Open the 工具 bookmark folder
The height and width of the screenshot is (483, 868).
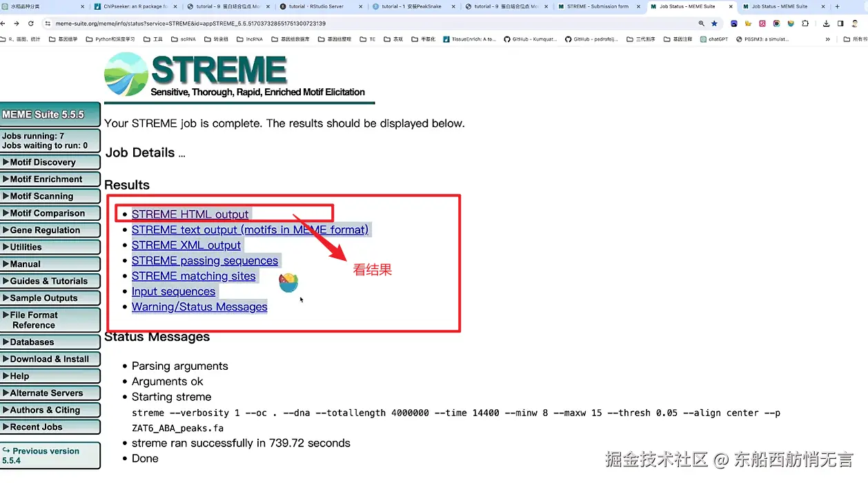click(153, 39)
